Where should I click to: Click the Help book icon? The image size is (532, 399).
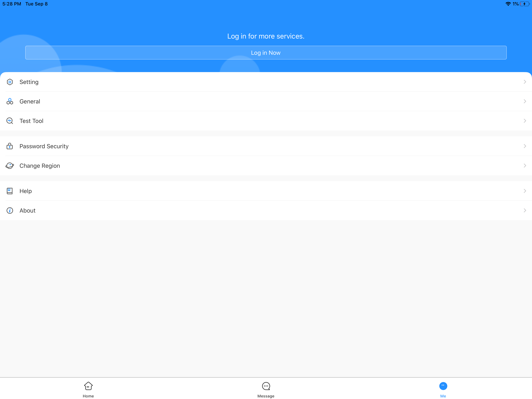pos(10,191)
